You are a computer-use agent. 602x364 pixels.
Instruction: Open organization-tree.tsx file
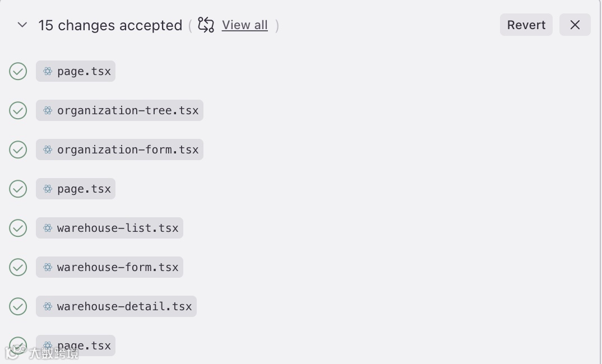[x=128, y=110]
